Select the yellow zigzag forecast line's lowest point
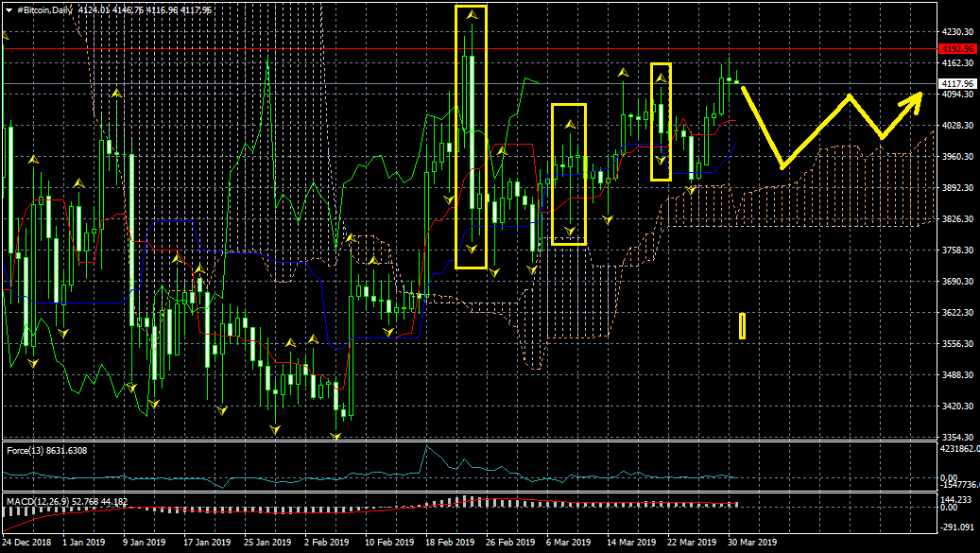 [x=782, y=166]
